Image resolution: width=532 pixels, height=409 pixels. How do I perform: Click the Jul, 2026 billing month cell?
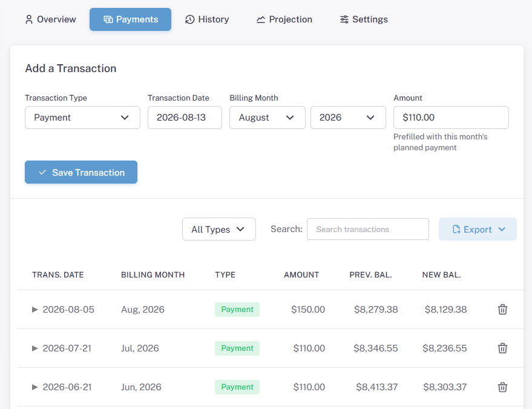click(x=140, y=348)
